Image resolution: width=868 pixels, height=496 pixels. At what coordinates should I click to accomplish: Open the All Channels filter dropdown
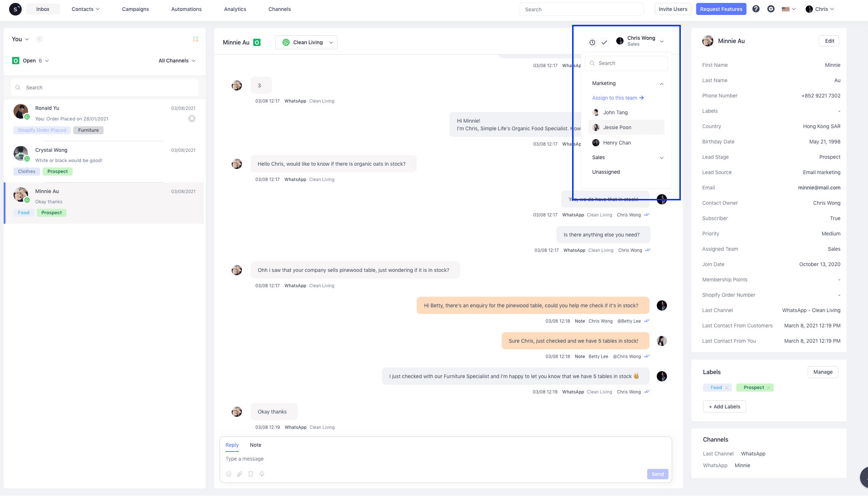[x=177, y=60]
